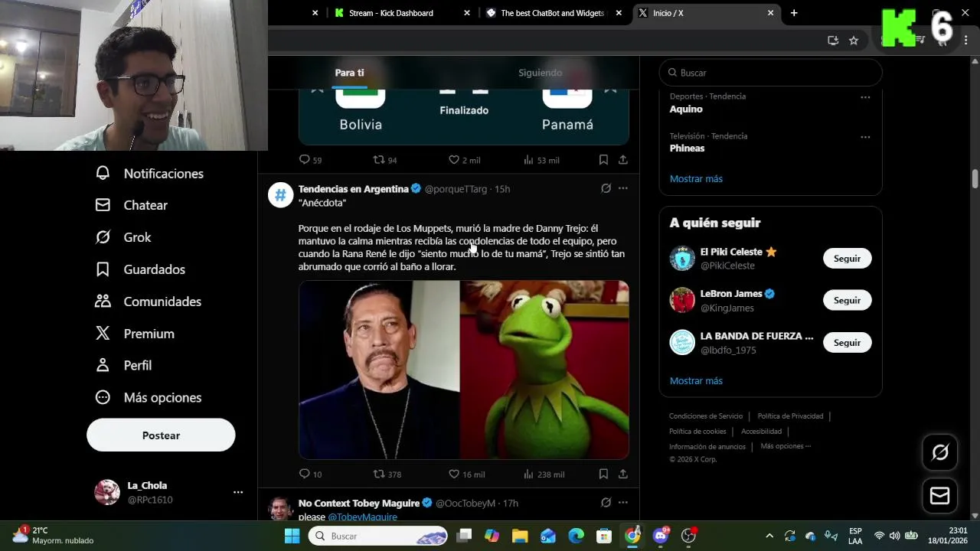
Task: Open Grok icon in sidebar
Action: 103,237
